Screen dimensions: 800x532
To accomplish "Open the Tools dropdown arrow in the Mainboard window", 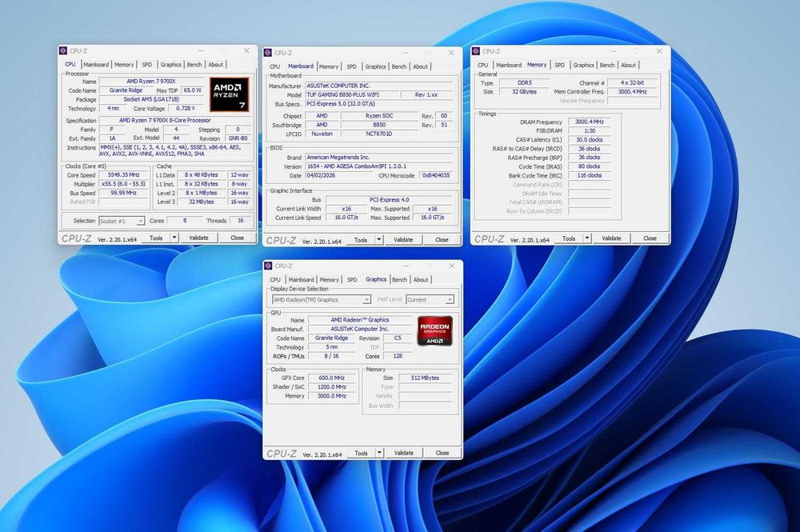I will pos(378,239).
